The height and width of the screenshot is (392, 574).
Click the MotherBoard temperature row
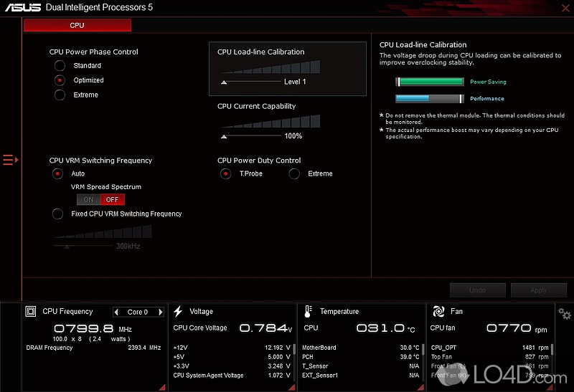[x=361, y=348]
